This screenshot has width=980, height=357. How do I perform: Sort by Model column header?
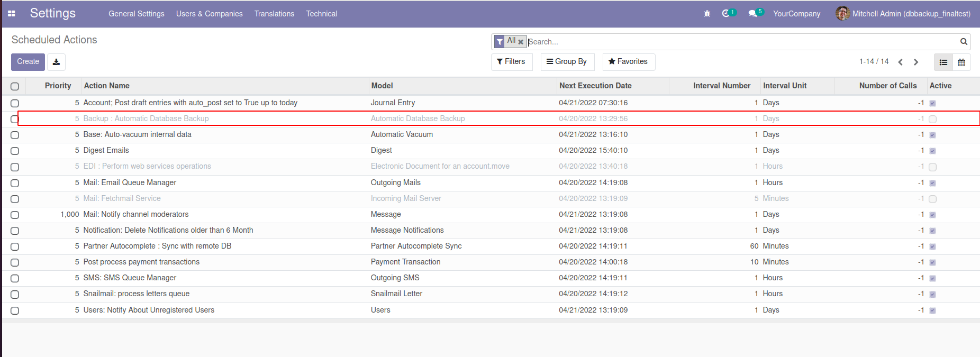pyautogui.click(x=382, y=86)
